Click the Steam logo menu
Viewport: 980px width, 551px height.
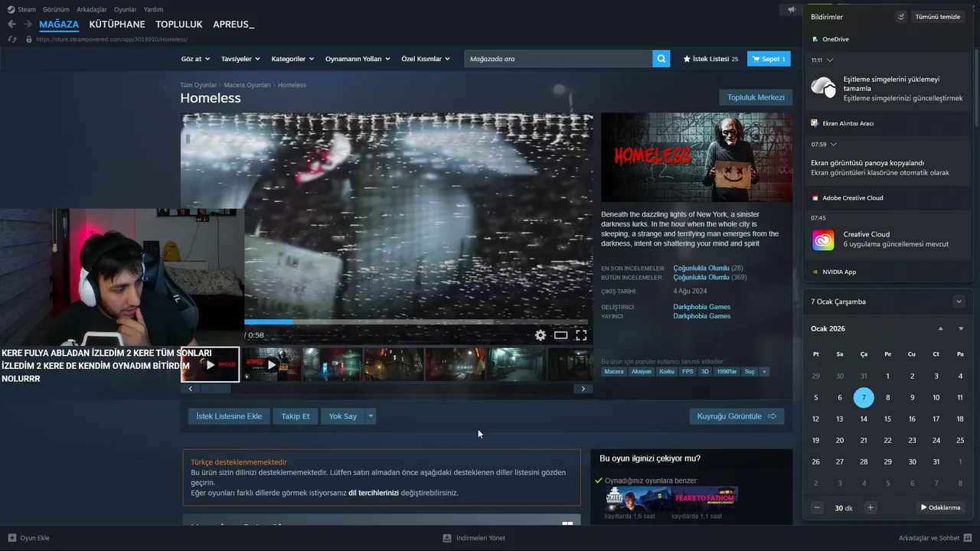click(x=21, y=9)
